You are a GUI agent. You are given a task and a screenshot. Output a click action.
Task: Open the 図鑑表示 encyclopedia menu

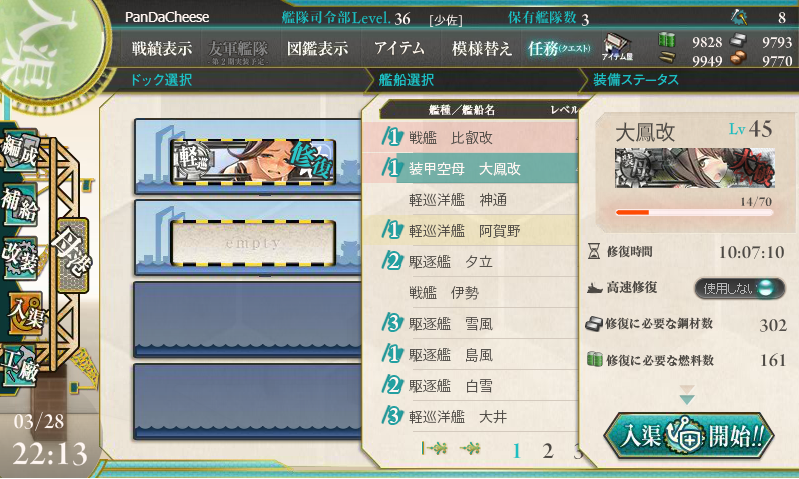(317, 48)
